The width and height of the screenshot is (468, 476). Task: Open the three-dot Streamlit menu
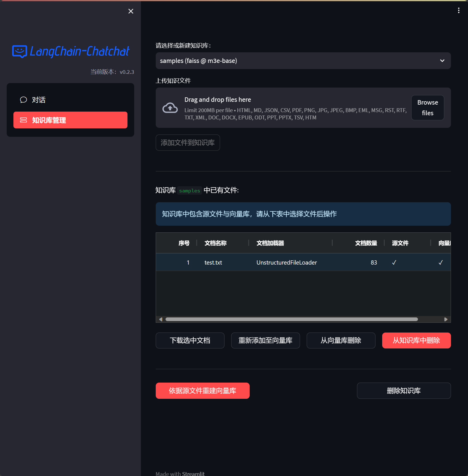(x=458, y=10)
